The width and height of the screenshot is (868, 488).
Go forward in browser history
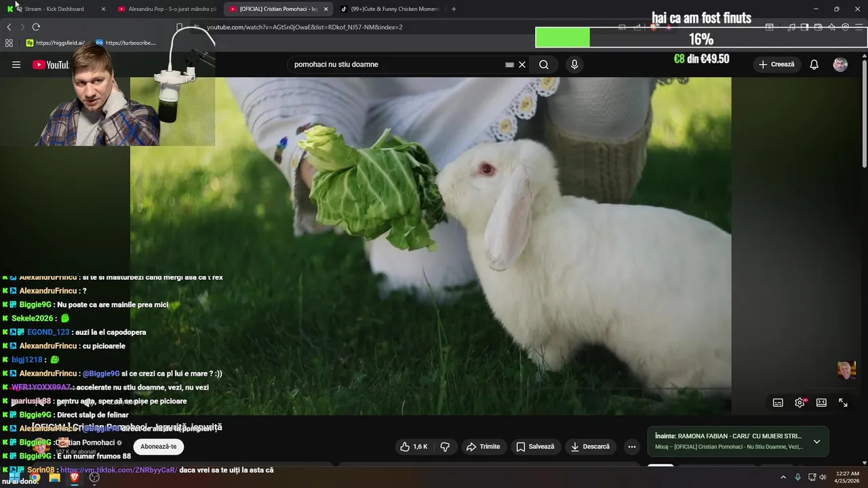click(x=22, y=27)
